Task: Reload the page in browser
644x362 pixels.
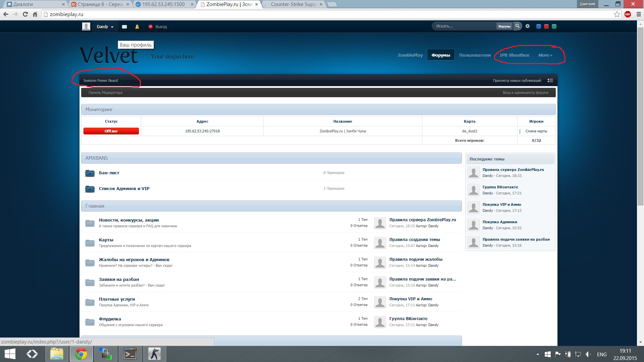Action: click(25, 14)
